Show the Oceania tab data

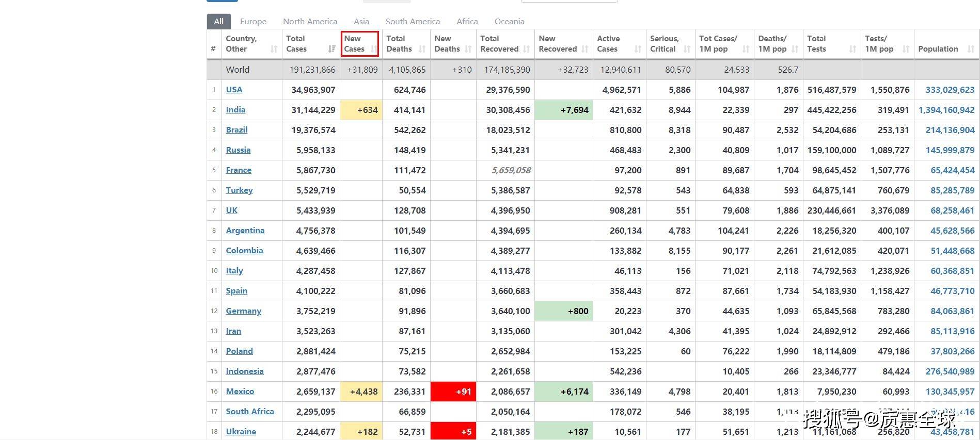pos(509,22)
